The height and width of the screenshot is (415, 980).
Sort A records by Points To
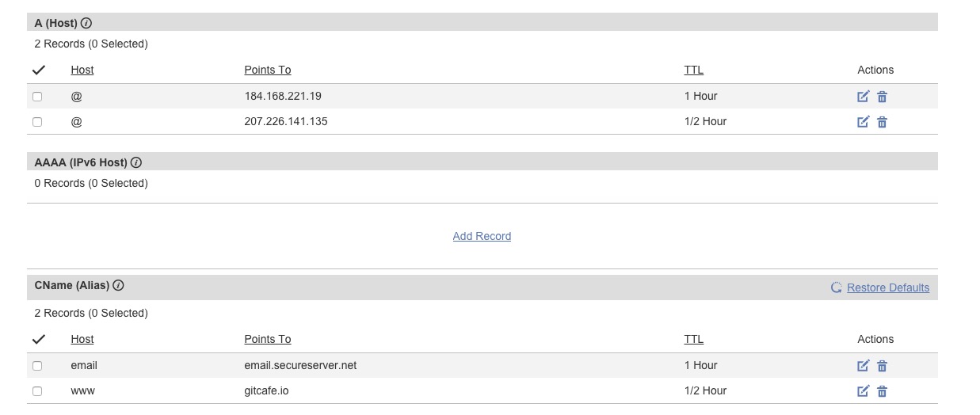268,70
